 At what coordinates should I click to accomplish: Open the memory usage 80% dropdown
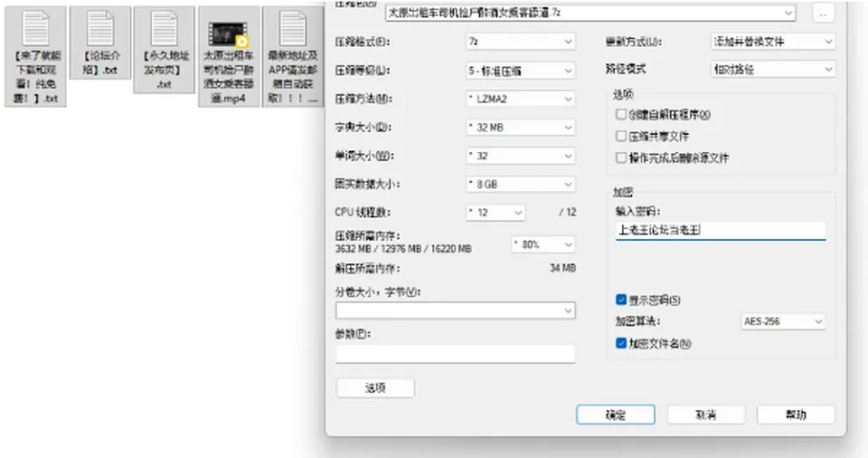pyautogui.click(x=543, y=244)
